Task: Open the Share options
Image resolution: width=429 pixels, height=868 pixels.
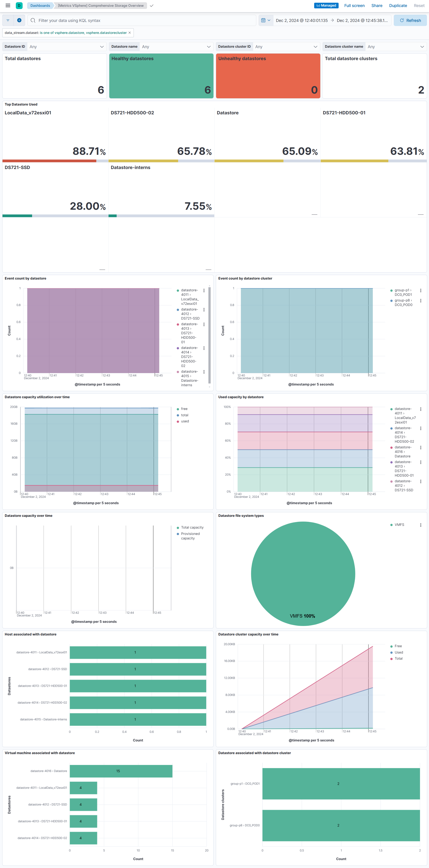Action: tap(376, 5)
